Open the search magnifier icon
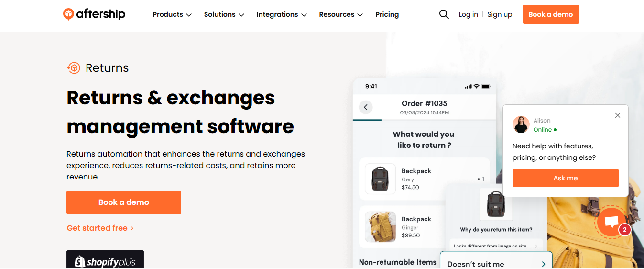The height and width of the screenshot is (269, 644). 444,15
